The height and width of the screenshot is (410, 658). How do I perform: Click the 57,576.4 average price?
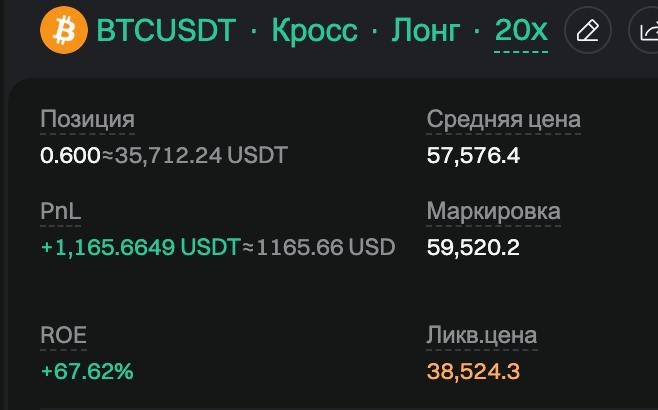473,155
